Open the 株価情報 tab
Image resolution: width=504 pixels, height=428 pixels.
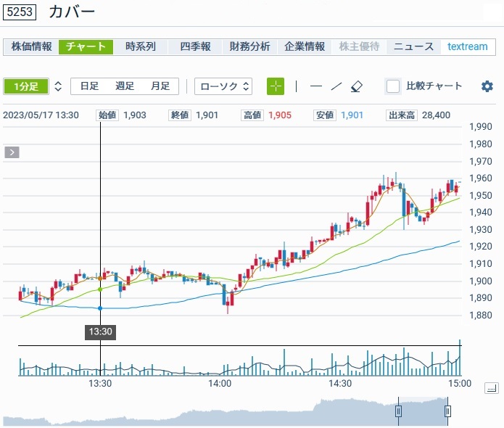coord(31,46)
